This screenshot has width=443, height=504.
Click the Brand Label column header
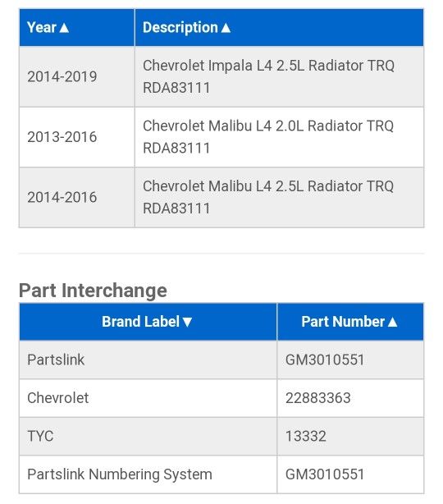(148, 322)
